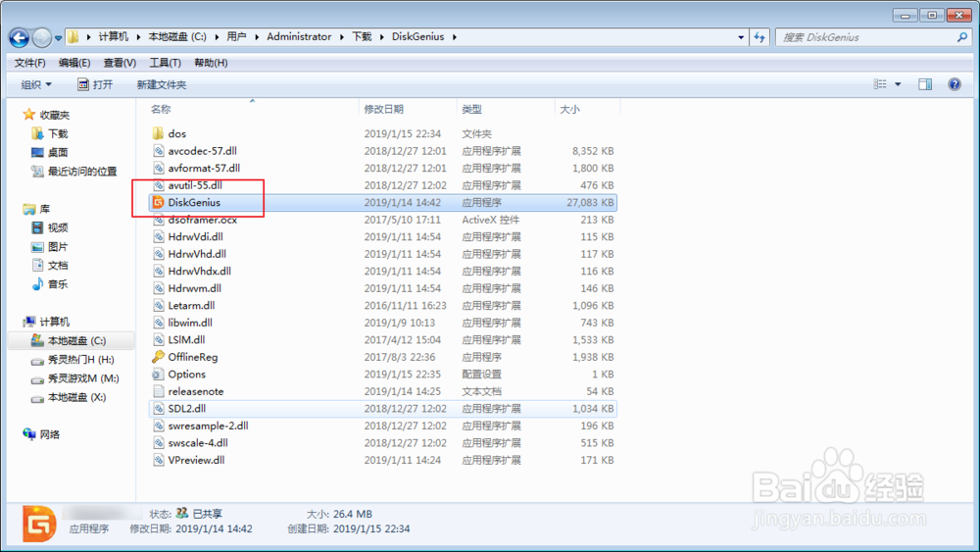The height and width of the screenshot is (552, 980).
Task: Click the change view icon
Action: tap(880, 83)
